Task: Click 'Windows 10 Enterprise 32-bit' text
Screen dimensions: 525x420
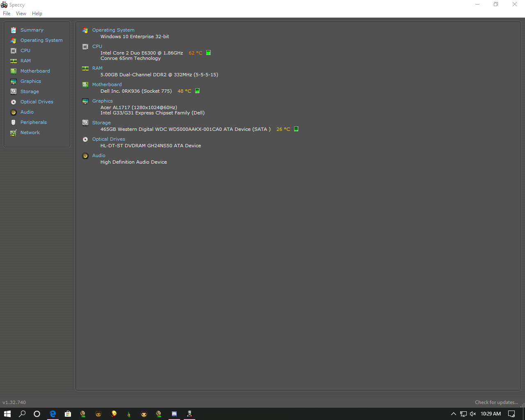Action: click(135, 37)
